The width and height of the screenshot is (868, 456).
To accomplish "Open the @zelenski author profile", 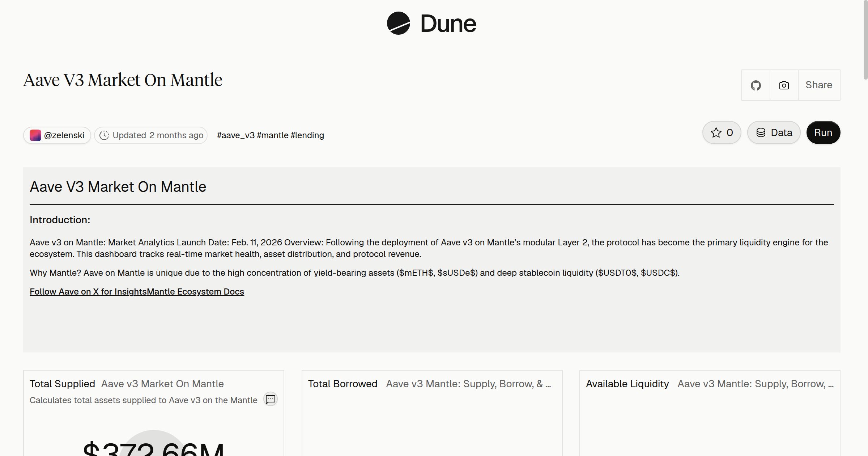I will pos(57,135).
